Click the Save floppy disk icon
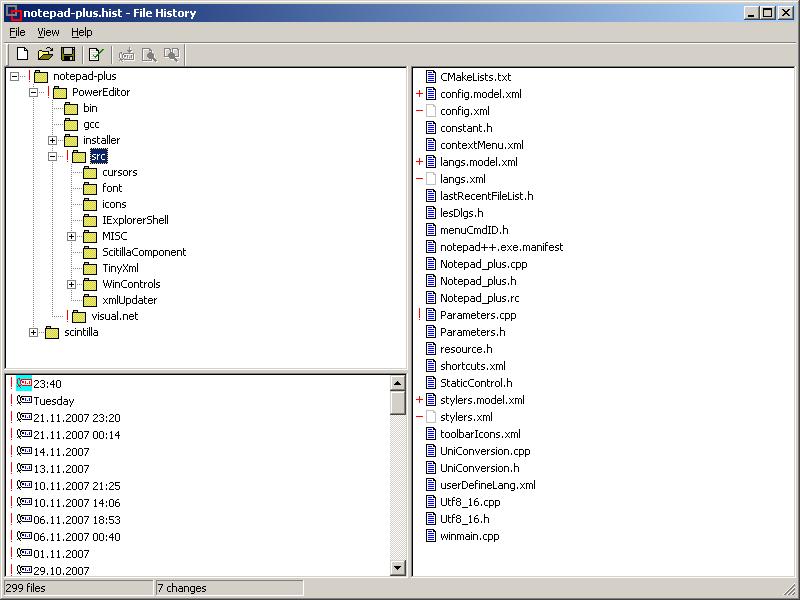Viewport: 800px width, 600px height. coord(68,54)
